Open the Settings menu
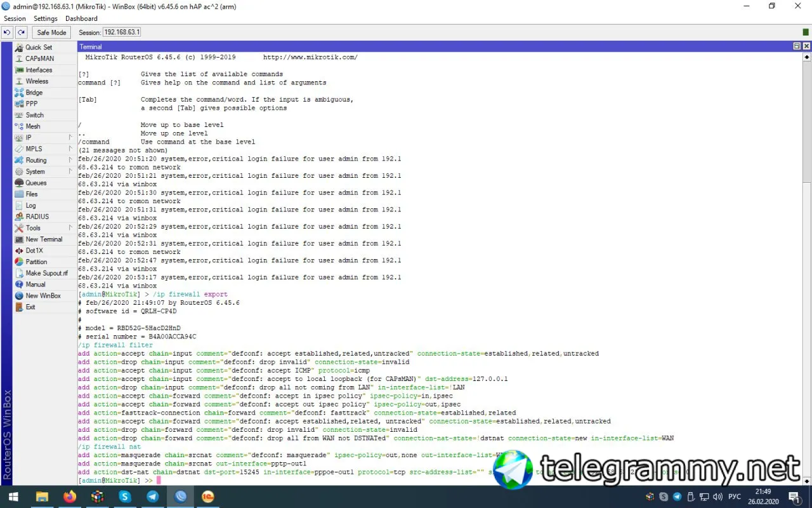This screenshot has width=812, height=508. tap(46, 18)
